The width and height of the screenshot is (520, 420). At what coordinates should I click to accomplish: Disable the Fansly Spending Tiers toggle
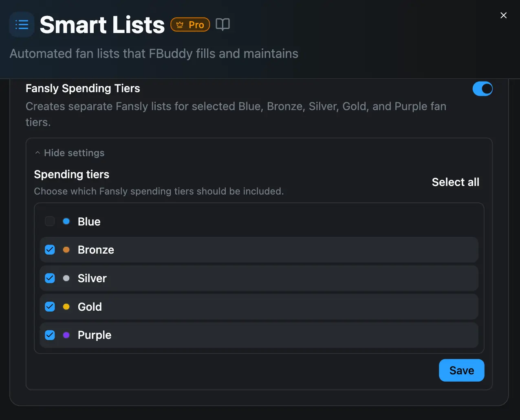[483, 88]
